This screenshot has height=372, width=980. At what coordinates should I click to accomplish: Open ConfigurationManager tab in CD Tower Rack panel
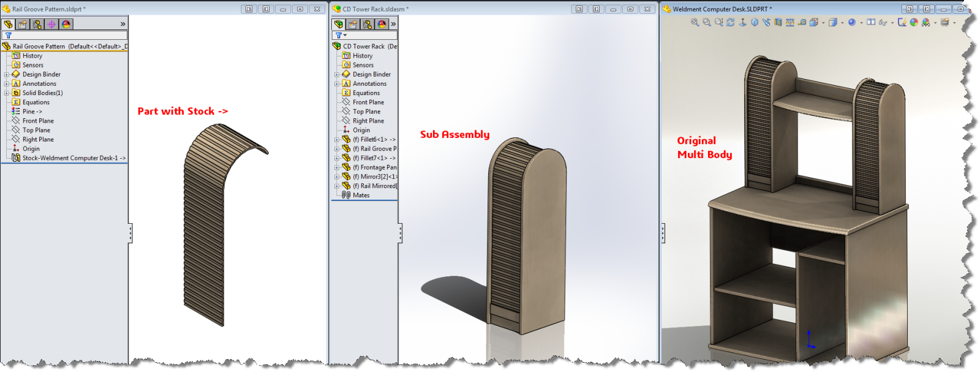[367, 25]
